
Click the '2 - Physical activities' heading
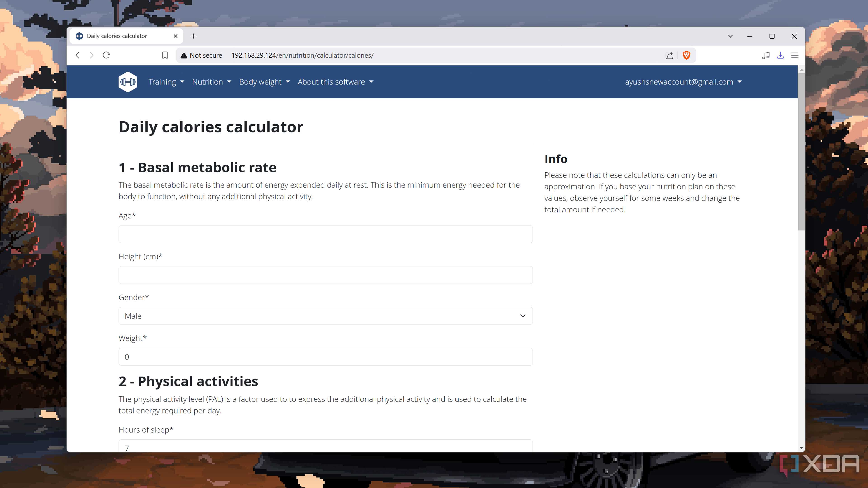click(188, 381)
